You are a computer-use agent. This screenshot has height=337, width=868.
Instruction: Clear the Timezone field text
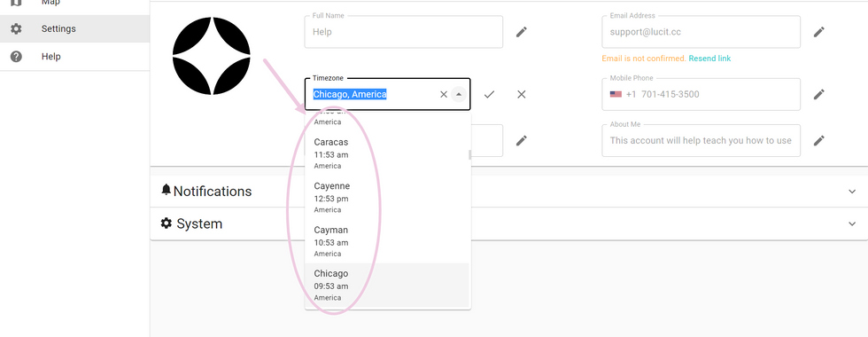pyautogui.click(x=444, y=95)
